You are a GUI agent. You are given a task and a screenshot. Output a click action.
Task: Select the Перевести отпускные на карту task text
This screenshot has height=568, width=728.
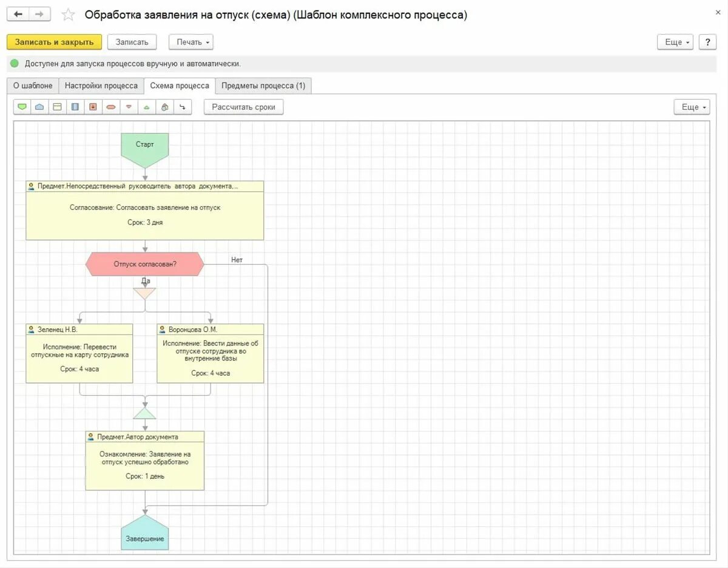pyautogui.click(x=79, y=351)
